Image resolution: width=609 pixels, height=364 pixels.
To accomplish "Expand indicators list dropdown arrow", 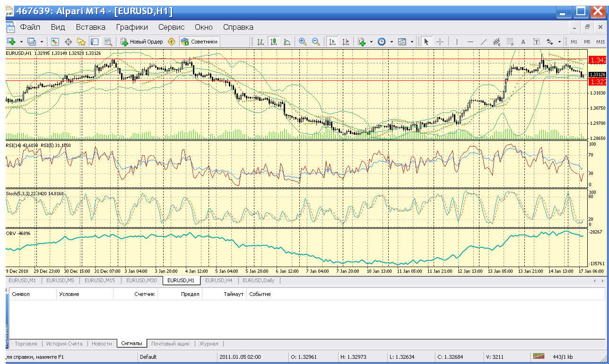I will (371, 42).
